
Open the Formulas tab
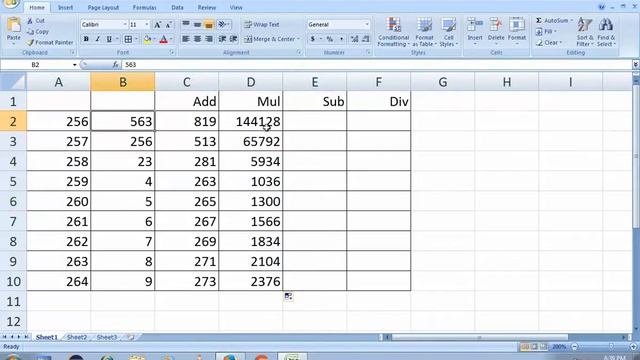point(144,8)
